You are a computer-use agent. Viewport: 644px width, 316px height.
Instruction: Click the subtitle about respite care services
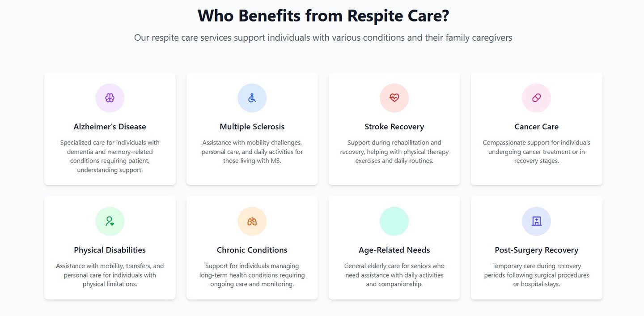coord(323,38)
